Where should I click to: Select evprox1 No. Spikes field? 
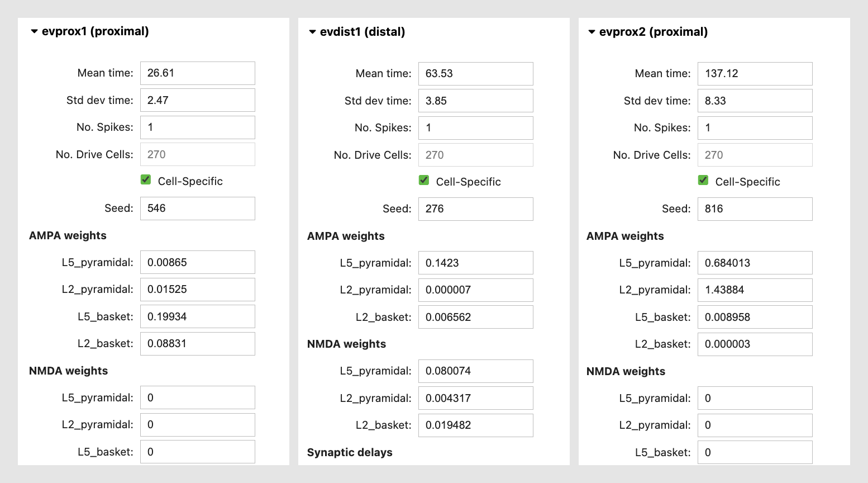(197, 127)
